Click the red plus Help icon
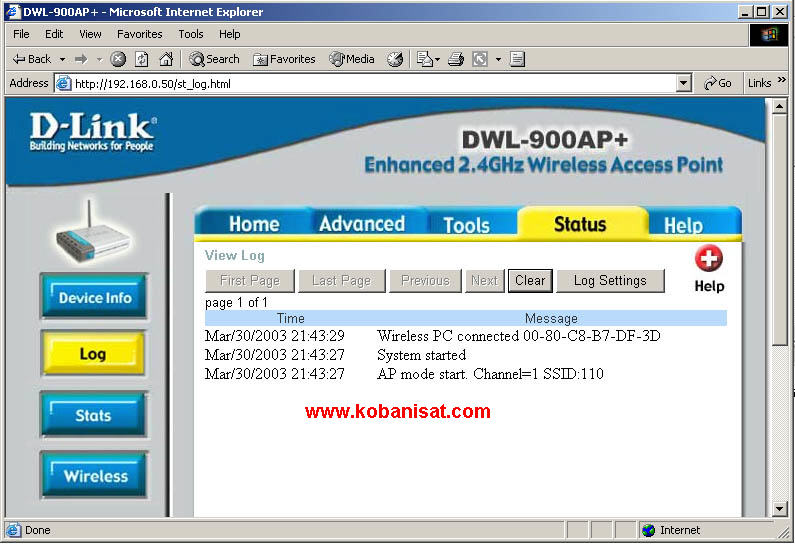 pyautogui.click(x=708, y=259)
